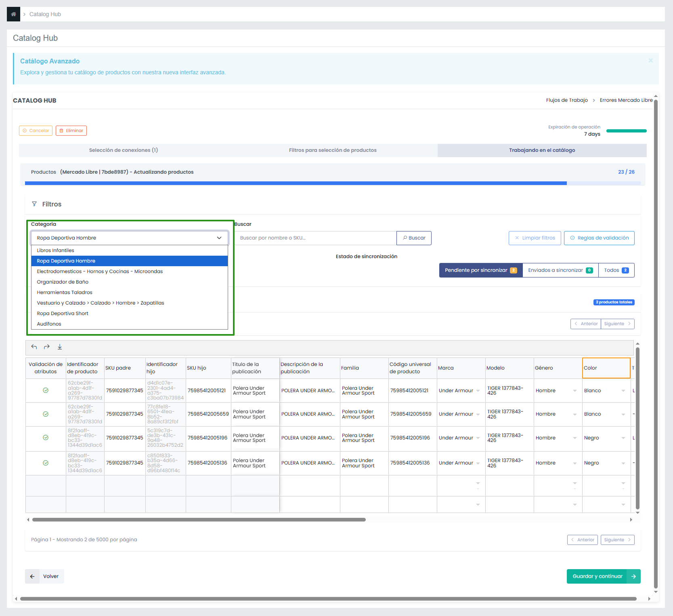The image size is (673, 616).
Task: Click the arrow on Guardar y continuar
Action: click(633, 576)
